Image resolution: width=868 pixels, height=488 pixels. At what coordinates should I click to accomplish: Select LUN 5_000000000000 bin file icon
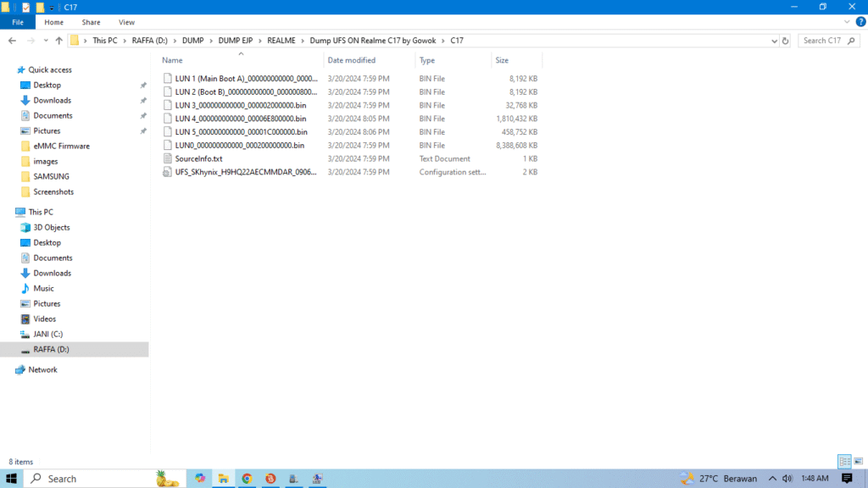pos(167,131)
